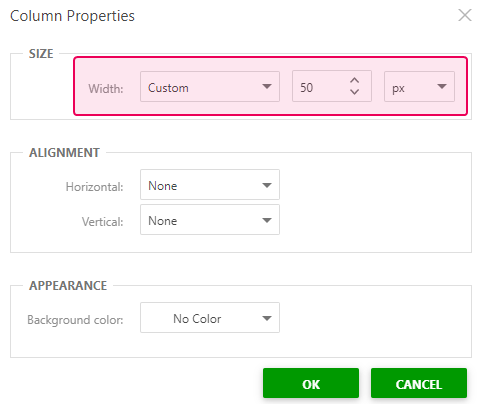Click the Width label
The height and width of the screenshot is (404, 480).
tap(106, 89)
